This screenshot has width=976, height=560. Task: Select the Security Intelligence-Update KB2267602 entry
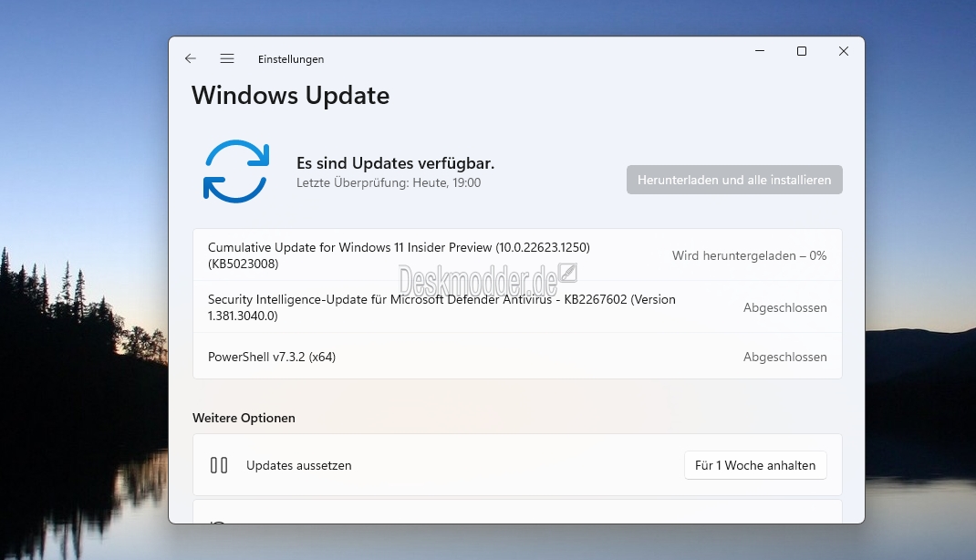coord(517,307)
